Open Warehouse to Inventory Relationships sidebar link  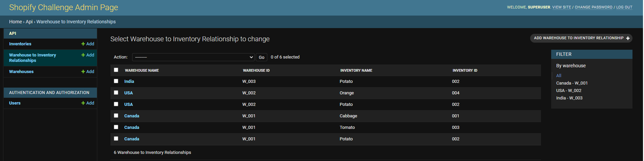33,58
